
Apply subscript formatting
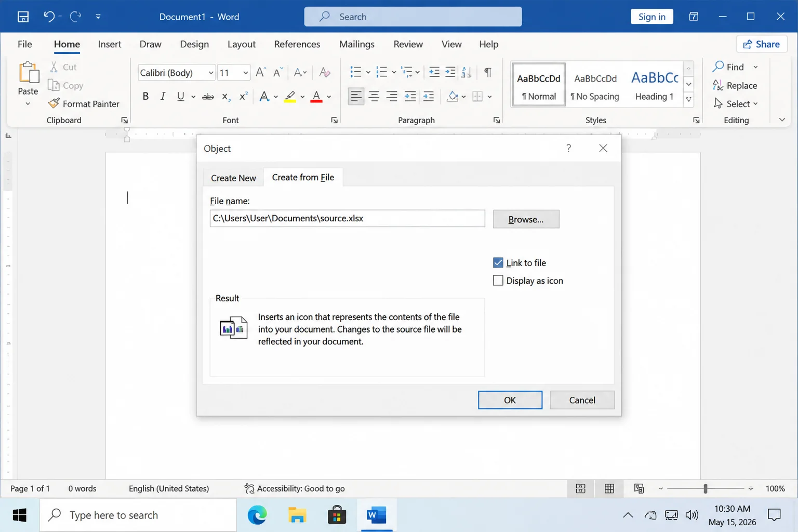pyautogui.click(x=225, y=97)
